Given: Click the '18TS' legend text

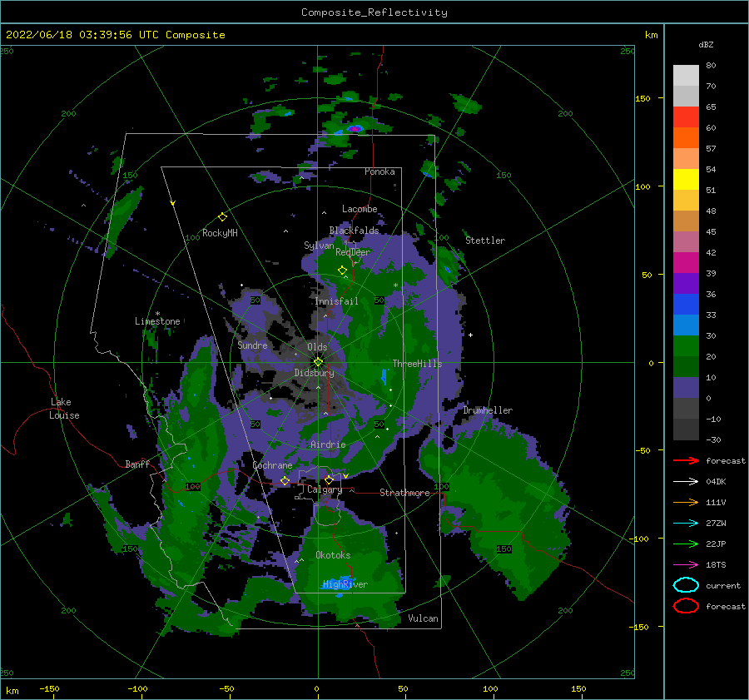Looking at the screenshot, I should pyautogui.click(x=716, y=565).
